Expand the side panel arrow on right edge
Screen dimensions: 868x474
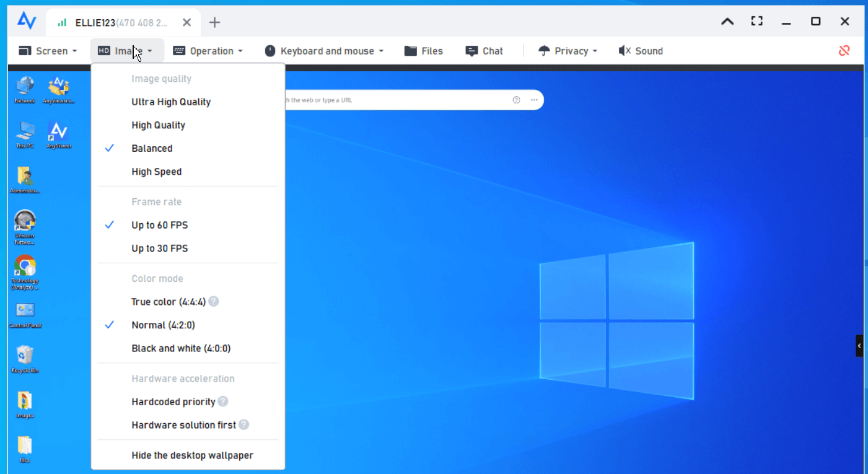tap(859, 346)
